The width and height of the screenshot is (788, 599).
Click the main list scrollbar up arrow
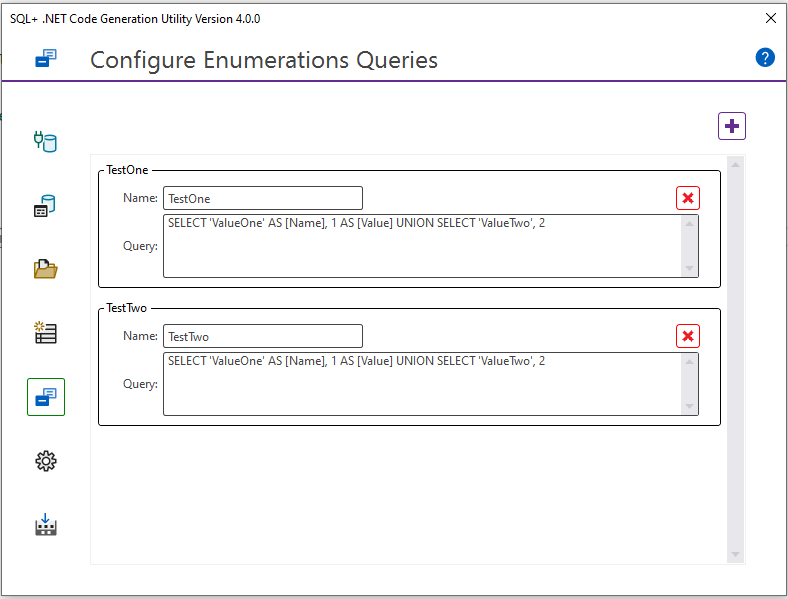pos(736,164)
